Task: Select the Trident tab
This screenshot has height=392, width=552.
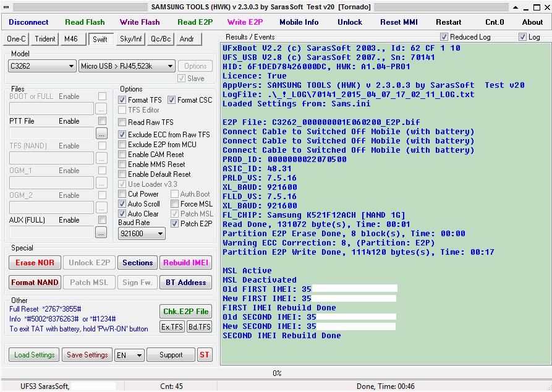Action: (x=44, y=38)
